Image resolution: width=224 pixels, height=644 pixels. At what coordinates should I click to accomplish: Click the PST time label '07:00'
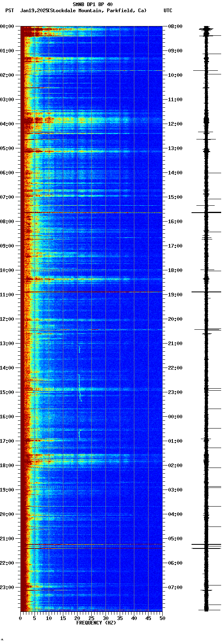point(7,197)
